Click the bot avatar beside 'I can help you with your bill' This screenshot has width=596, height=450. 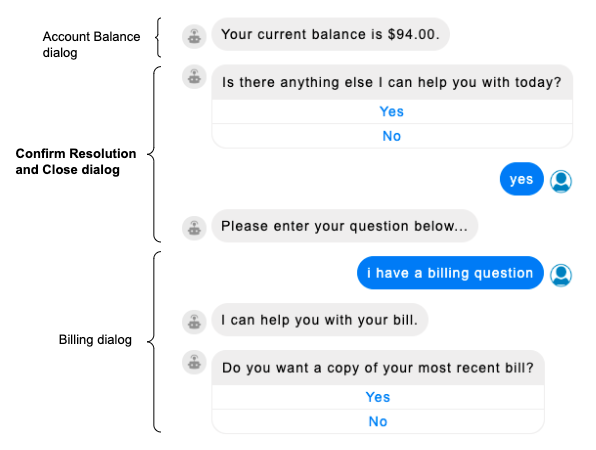(194, 322)
